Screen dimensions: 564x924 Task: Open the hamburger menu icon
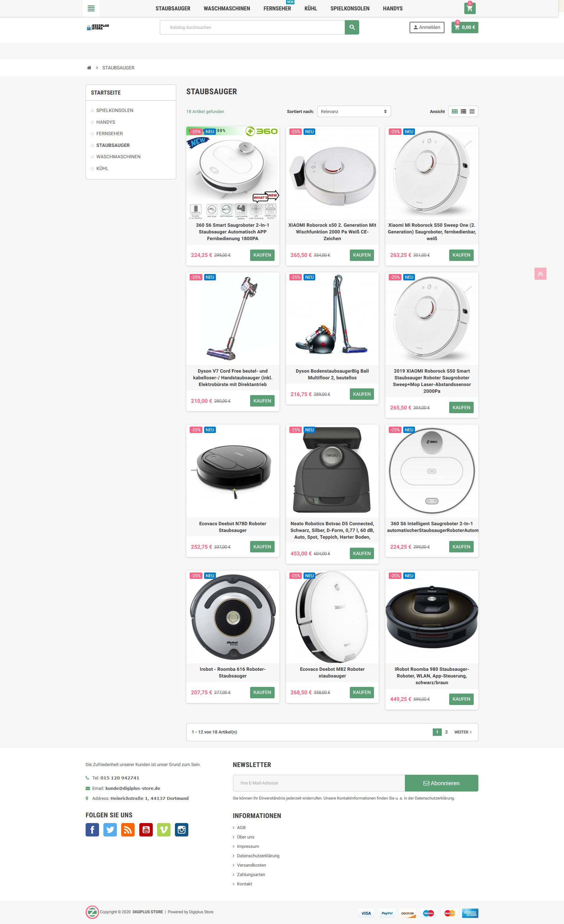pyautogui.click(x=91, y=8)
